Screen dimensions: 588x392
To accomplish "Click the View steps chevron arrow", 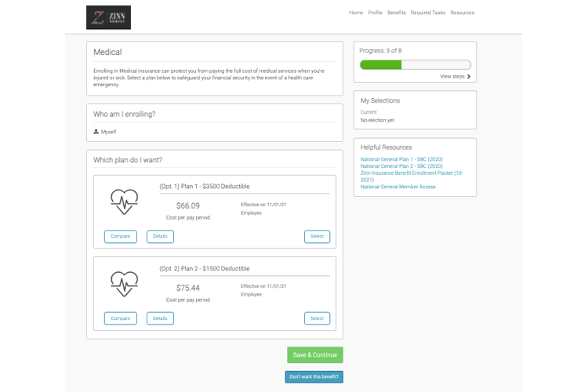I will point(469,77).
